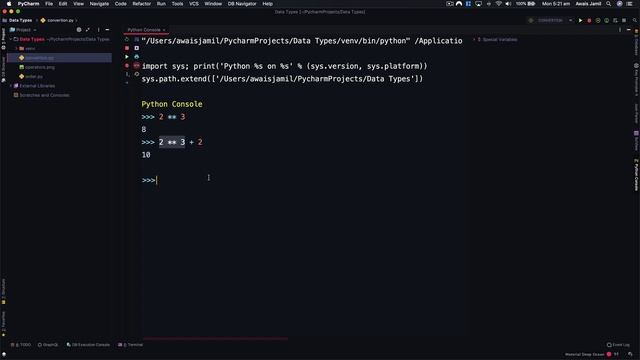
Task: Click the Profile icon in the toolbar
Action: (607, 20)
